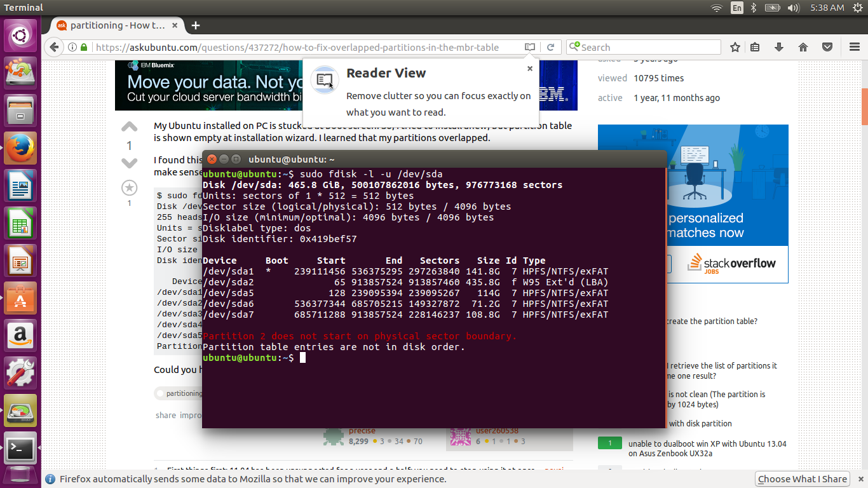Open the Firefox hamburger menu
Screen dimensions: 868x488
click(855, 47)
